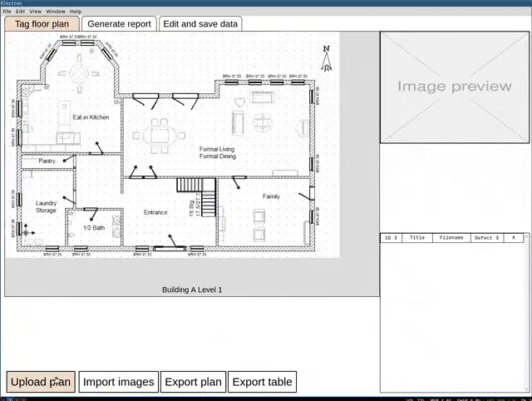
Task: Click the north compass arrow on floor plan
Action: [x=327, y=58]
